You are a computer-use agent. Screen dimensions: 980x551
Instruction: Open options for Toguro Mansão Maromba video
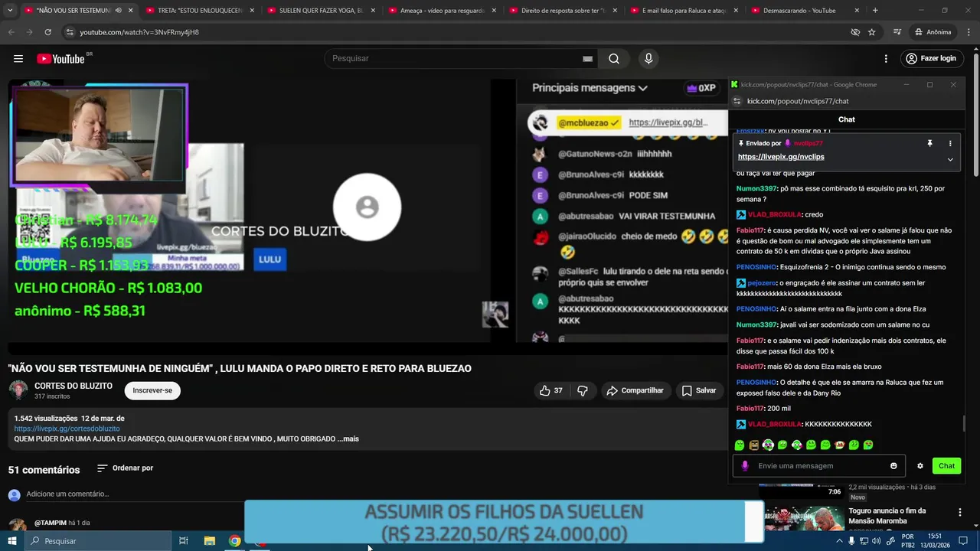point(959,512)
